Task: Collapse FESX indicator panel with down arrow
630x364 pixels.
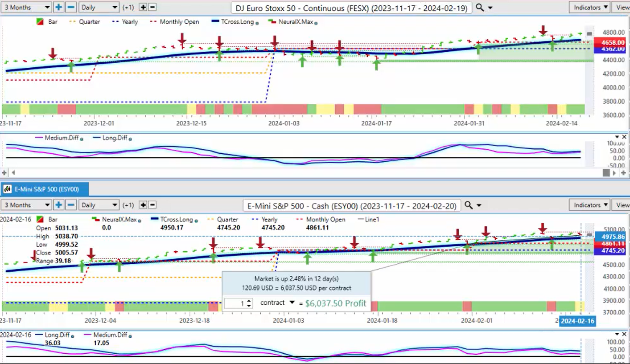Action: (x=617, y=137)
